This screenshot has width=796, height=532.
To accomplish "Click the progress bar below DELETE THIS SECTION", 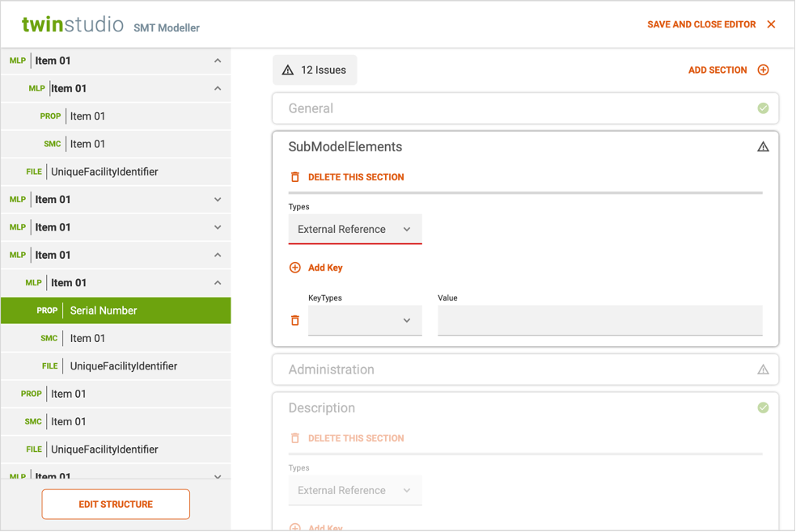I will pyautogui.click(x=525, y=192).
